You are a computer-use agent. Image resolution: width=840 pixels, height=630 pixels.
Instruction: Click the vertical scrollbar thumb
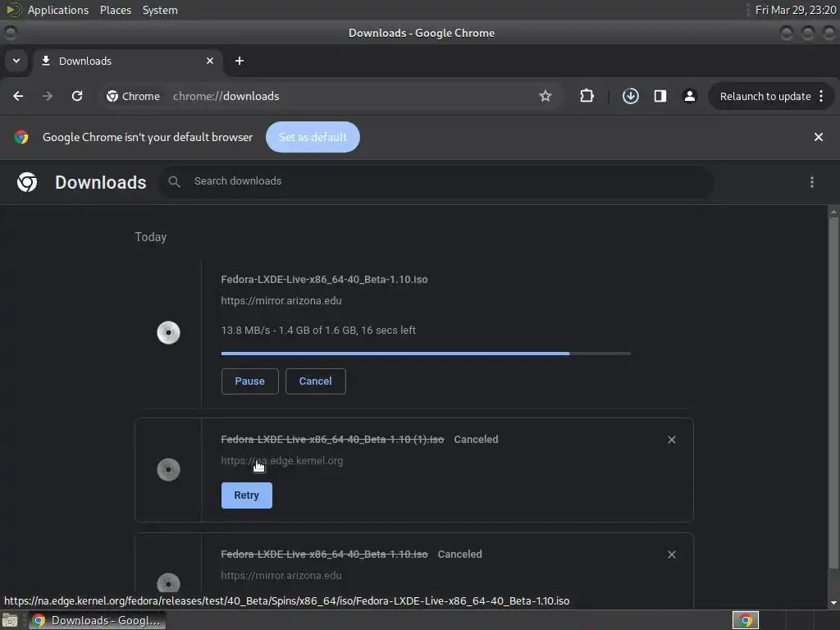point(833,392)
